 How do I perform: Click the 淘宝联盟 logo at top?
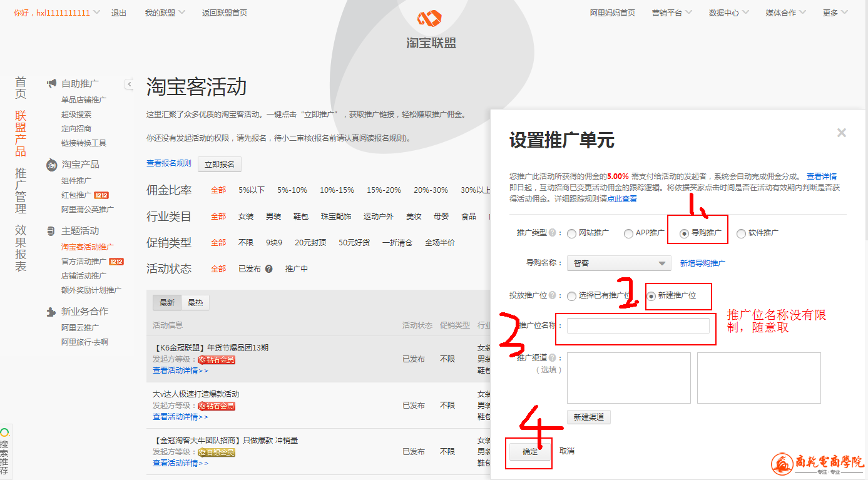(431, 29)
